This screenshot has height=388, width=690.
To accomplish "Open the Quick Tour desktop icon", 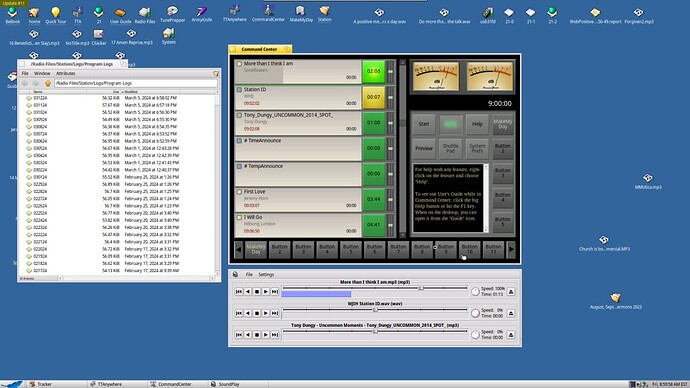I will (55, 15).
